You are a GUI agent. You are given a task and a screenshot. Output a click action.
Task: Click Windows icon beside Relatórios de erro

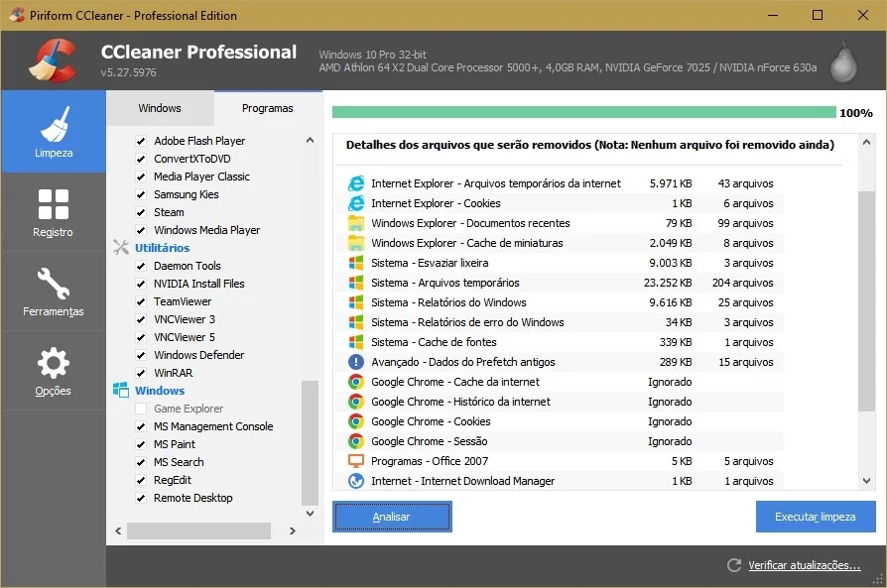point(356,321)
